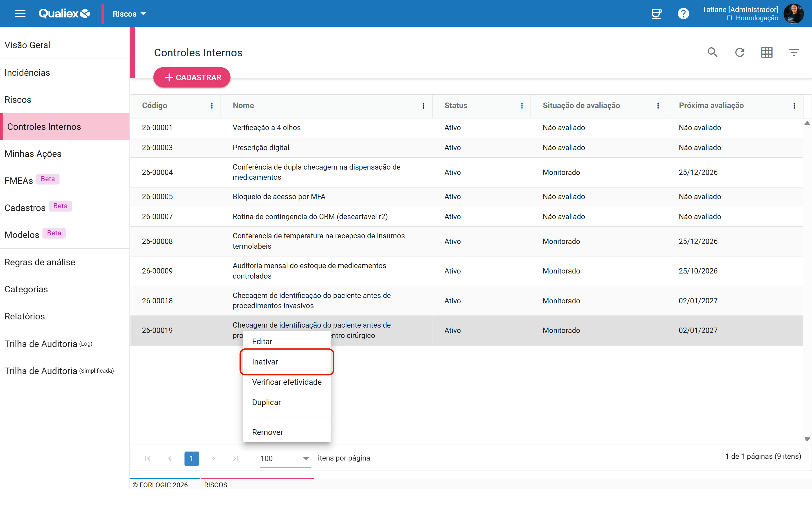
Task: Open the coffee cup news icon
Action: [656, 14]
